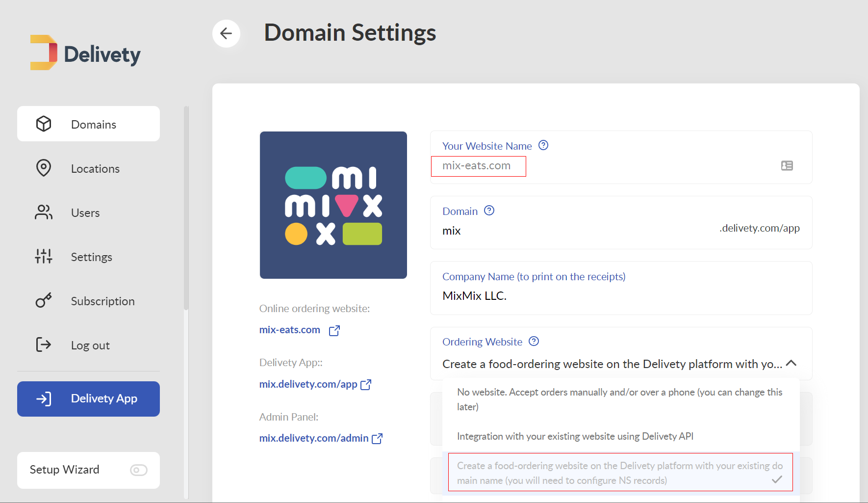The width and height of the screenshot is (868, 503).
Task: Open external link icon next to mix.delivety.com/admin
Action: click(x=377, y=438)
